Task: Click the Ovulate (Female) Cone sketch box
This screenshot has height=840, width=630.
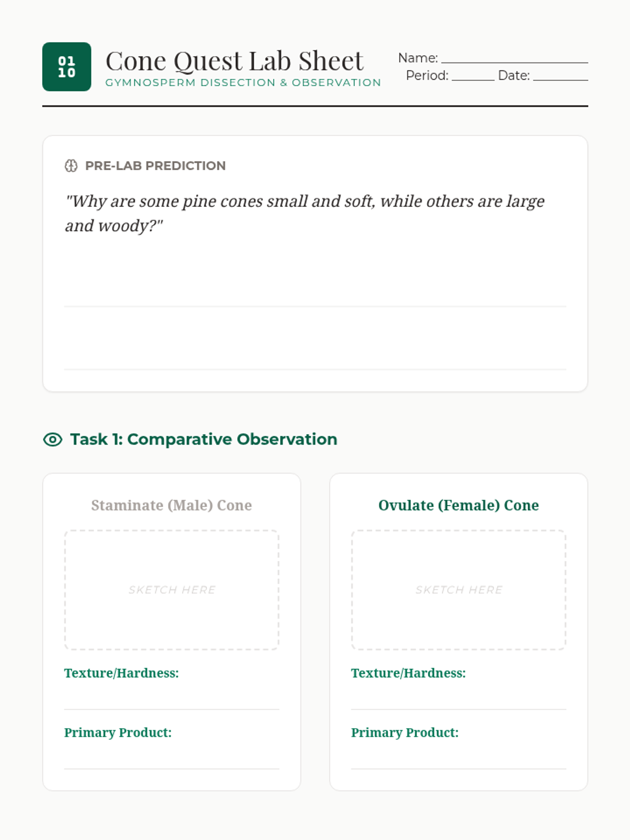Action: [x=459, y=590]
